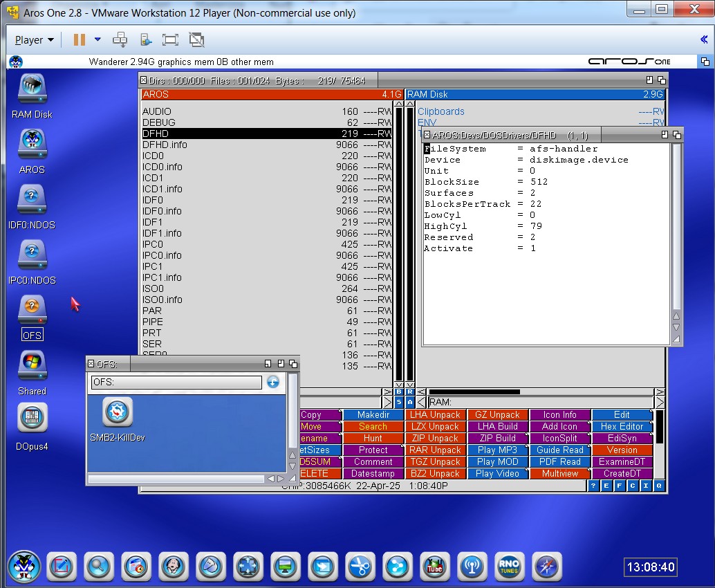
Task: Click the VMware full screen icon
Action: (170, 40)
